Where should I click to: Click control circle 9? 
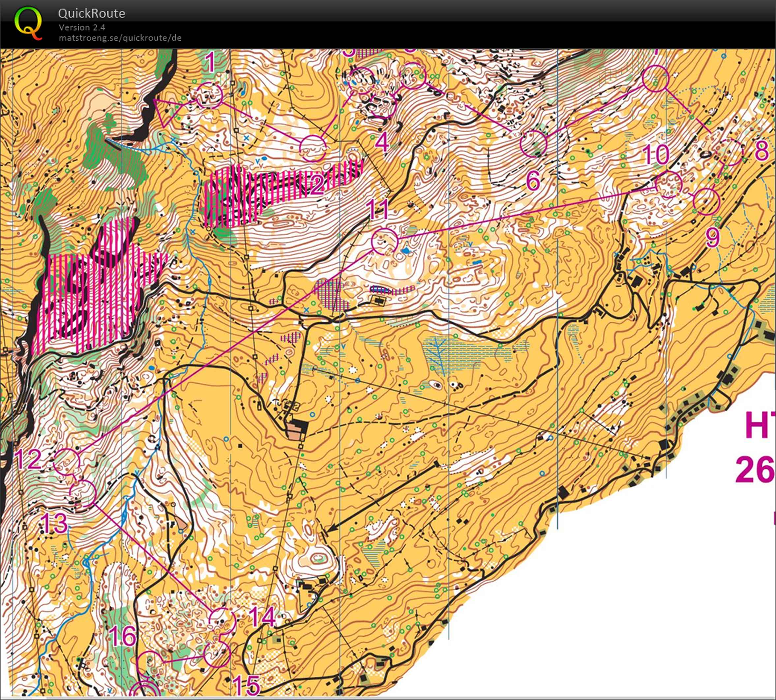coord(706,202)
